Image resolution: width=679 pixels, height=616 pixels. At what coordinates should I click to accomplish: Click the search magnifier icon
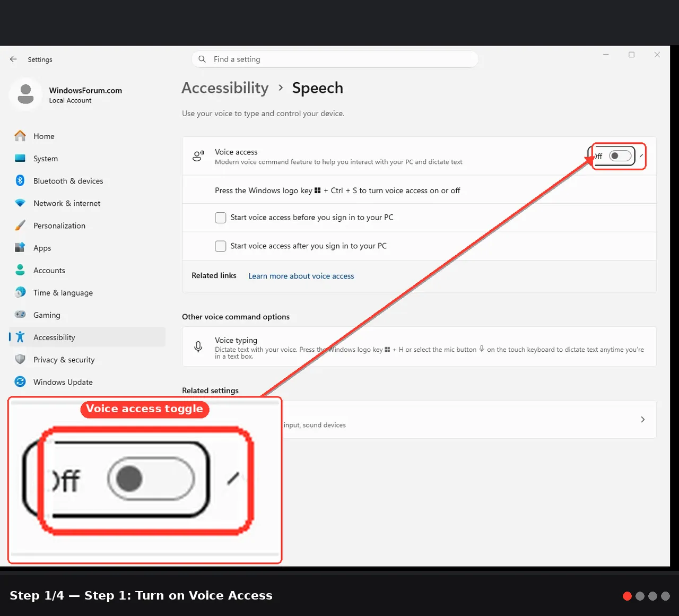(x=202, y=59)
